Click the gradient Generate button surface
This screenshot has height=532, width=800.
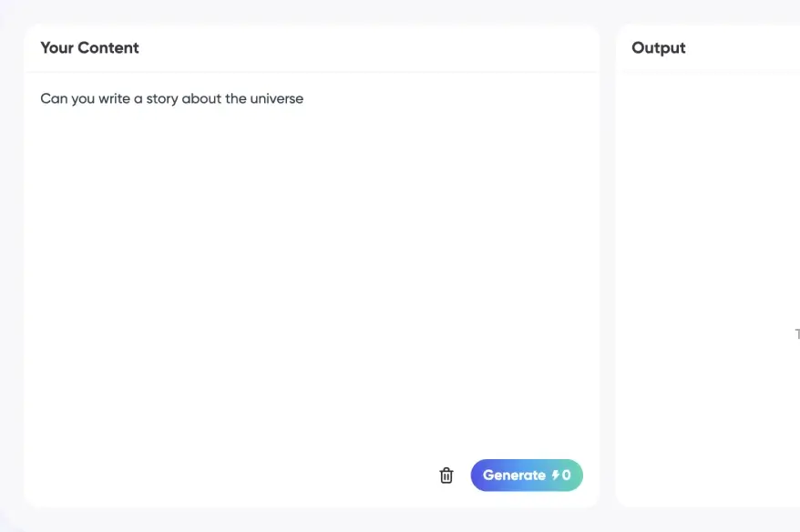tap(527, 475)
